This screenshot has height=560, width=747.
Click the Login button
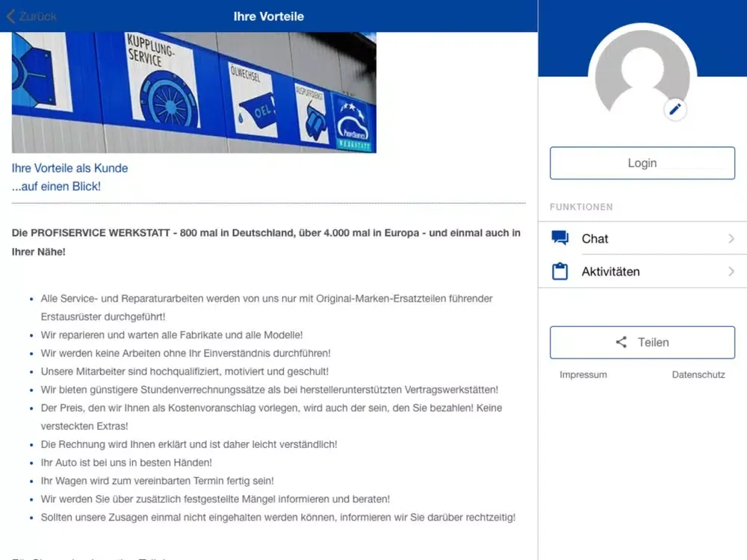642,164
